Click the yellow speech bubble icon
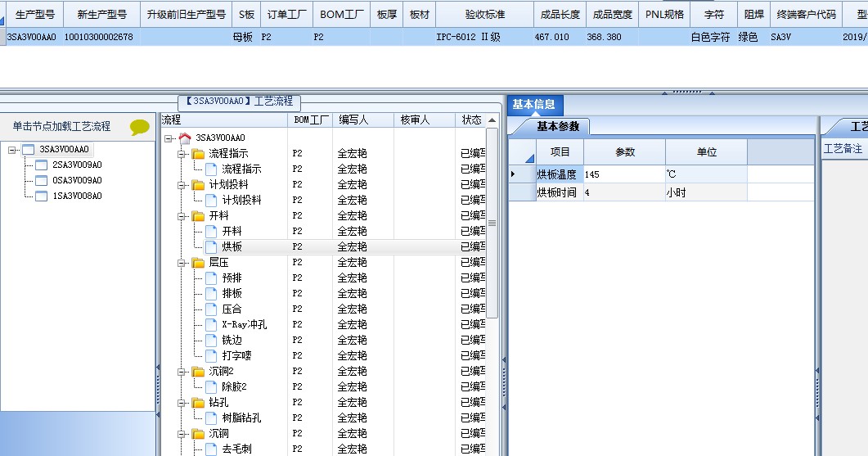The image size is (868, 456). click(x=140, y=127)
